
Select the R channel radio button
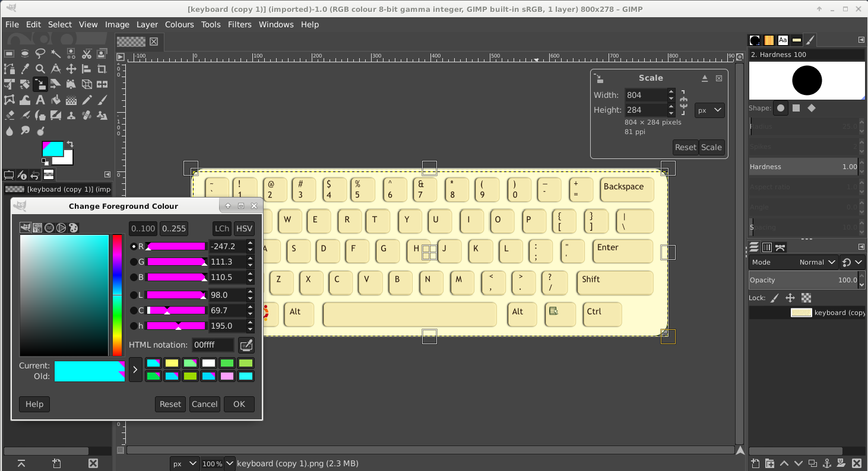[134, 246]
